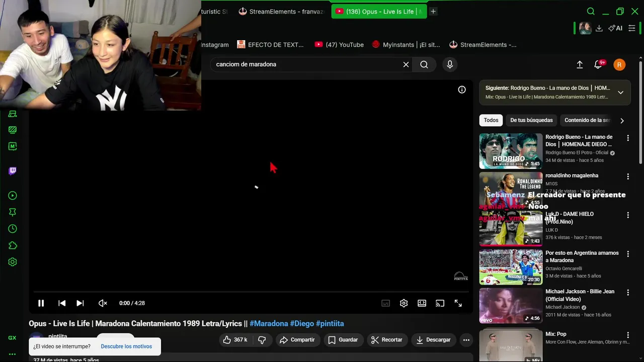
Task: Open player settings gear
Action: [x=404, y=303]
